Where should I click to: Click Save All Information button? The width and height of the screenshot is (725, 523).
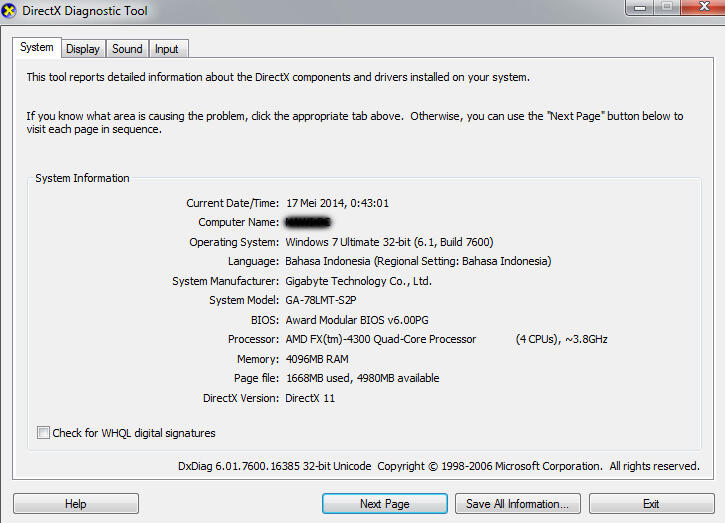click(x=517, y=504)
